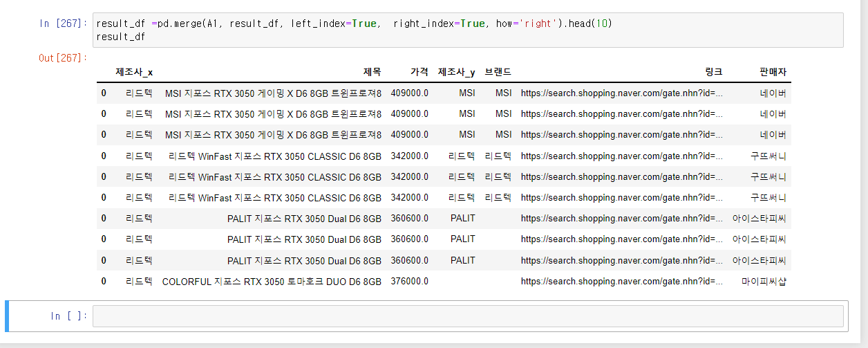Focus the empty code cell input
The height and width of the screenshot is (348, 868).
point(467,316)
